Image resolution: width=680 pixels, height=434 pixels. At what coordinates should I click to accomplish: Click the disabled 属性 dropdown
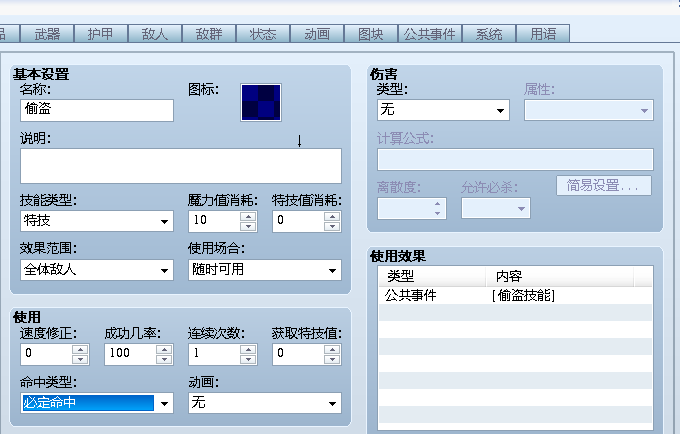[588, 110]
